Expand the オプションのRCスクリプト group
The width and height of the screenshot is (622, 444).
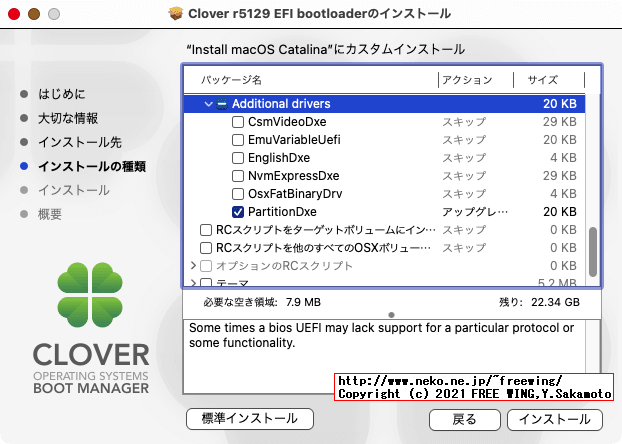[193, 265]
